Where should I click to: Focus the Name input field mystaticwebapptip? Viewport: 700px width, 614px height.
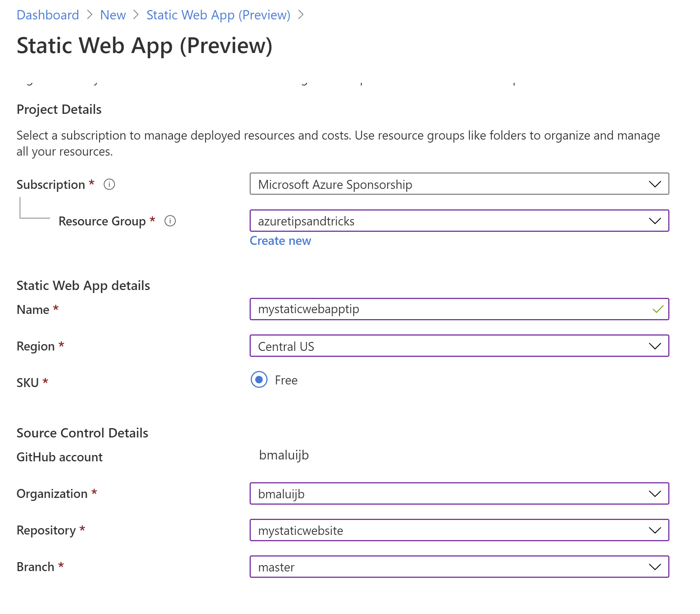point(459,309)
